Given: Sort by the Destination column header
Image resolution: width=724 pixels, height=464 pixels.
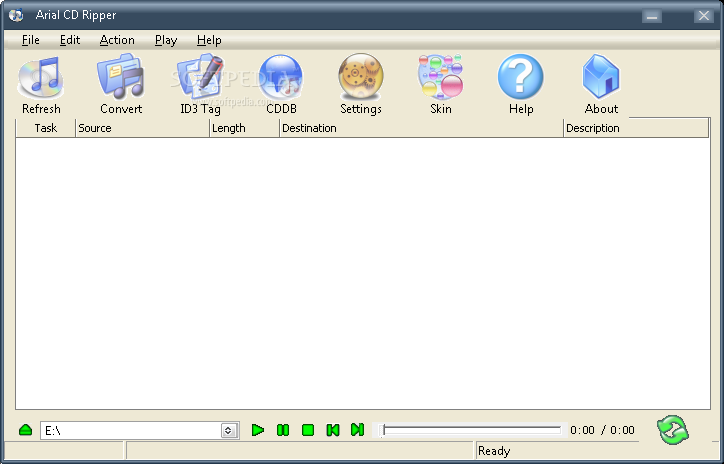Looking at the screenshot, I should point(422,128).
